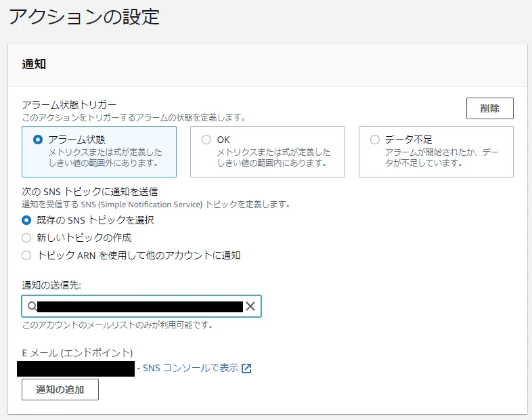Click the このアカウントのメールリストのみが利用可能です hint
Screen dimensions: 532x420
[x=117, y=325]
